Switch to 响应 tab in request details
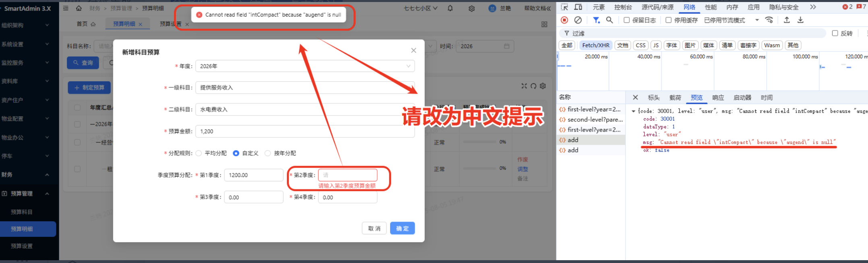Viewport: 868px width, 263px height. coord(718,97)
